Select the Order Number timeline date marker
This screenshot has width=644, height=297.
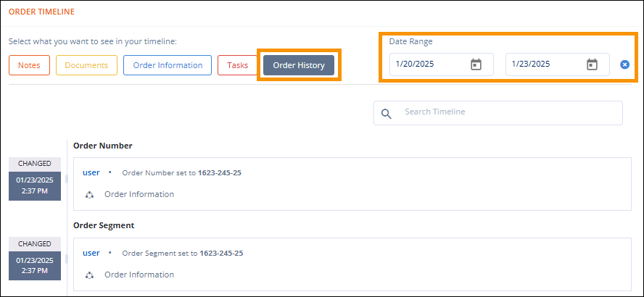[x=34, y=185]
